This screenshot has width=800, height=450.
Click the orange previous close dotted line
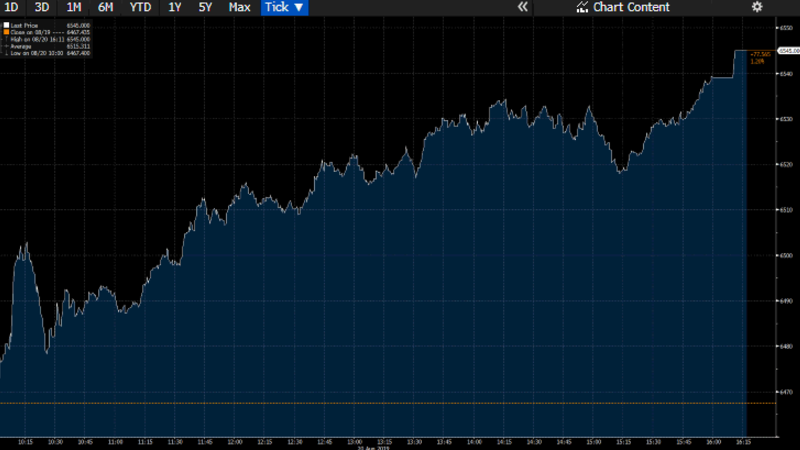coord(388,403)
